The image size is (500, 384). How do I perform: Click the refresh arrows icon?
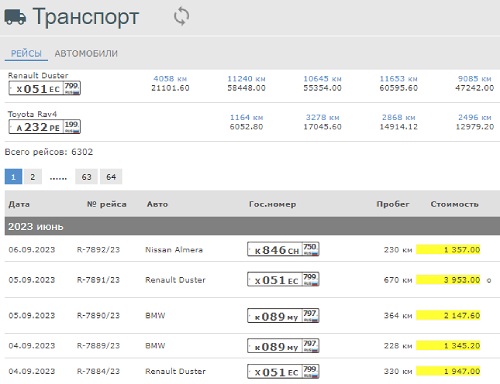point(181,17)
